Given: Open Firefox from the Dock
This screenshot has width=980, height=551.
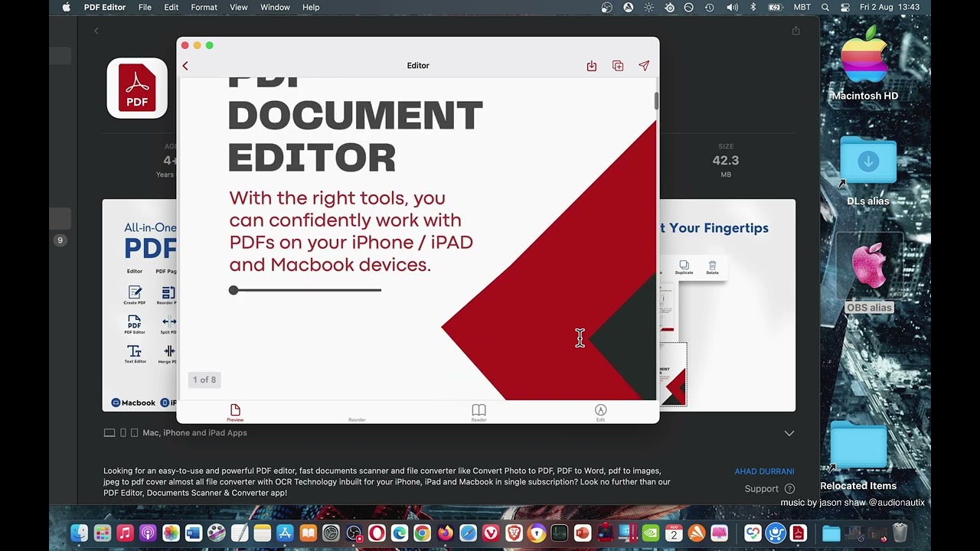Looking at the screenshot, I should [445, 533].
